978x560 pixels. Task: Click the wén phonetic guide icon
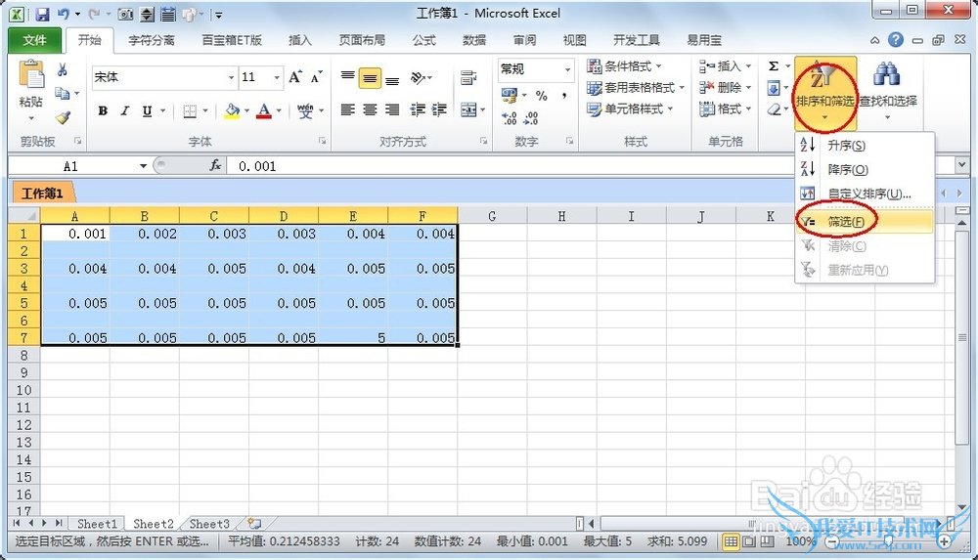pyautogui.click(x=305, y=111)
